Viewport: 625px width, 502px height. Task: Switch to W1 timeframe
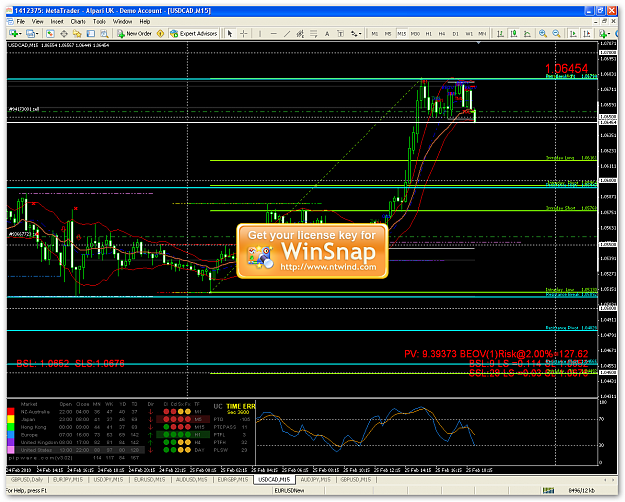click(x=469, y=34)
